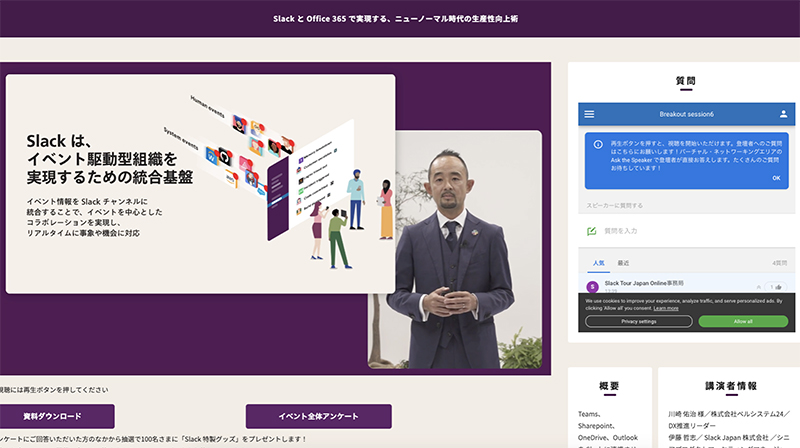Click the Breakout session6 title
Viewport: 800px width, 448px height.
(686, 114)
